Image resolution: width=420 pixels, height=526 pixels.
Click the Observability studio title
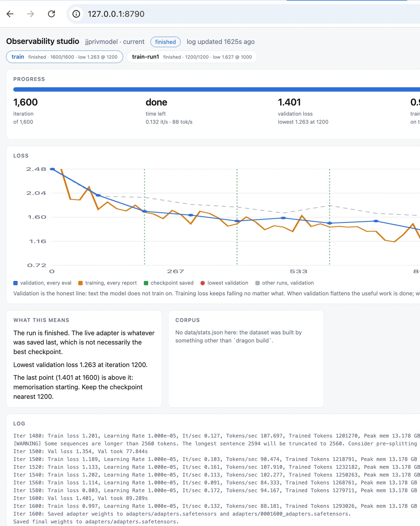pyautogui.click(x=43, y=41)
